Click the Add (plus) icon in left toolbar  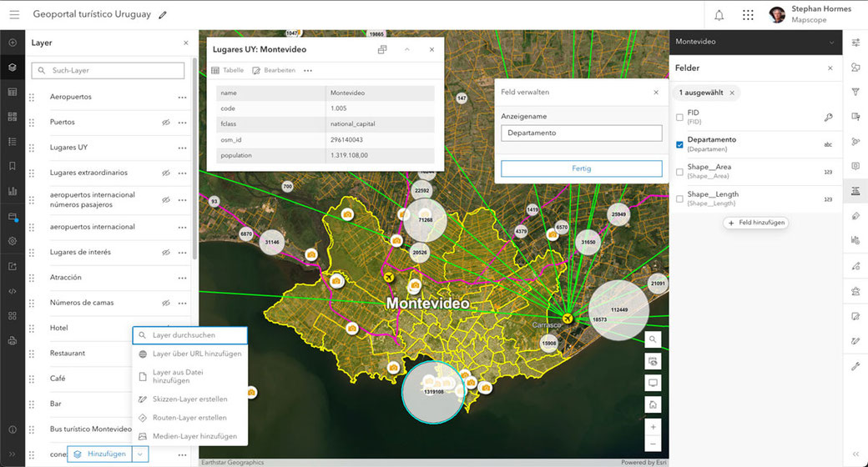pos(13,43)
